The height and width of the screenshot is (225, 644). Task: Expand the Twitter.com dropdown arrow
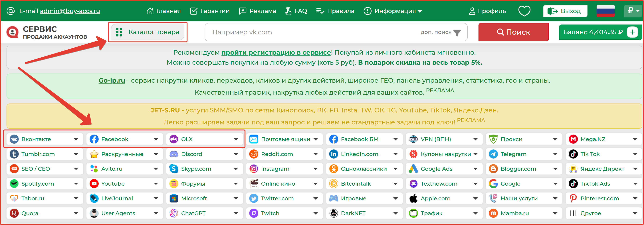pyautogui.click(x=316, y=198)
